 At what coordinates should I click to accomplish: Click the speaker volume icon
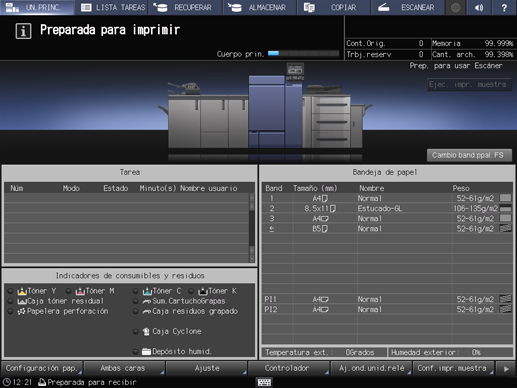[479, 7]
